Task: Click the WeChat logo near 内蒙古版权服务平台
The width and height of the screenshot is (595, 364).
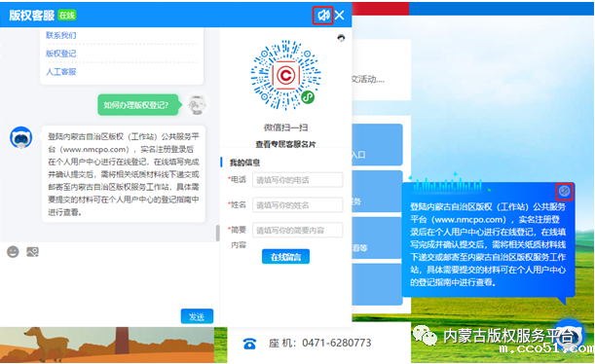Action: pyautogui.click(x=425, y=335)
